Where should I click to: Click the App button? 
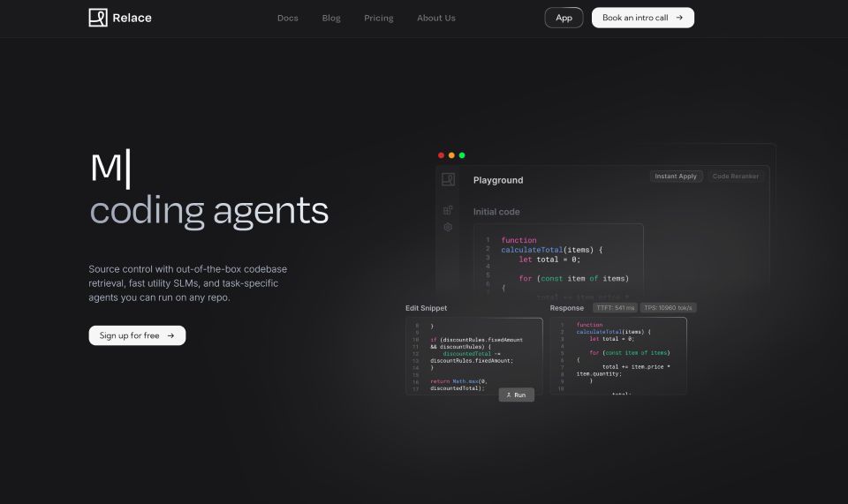pos(564,18)
